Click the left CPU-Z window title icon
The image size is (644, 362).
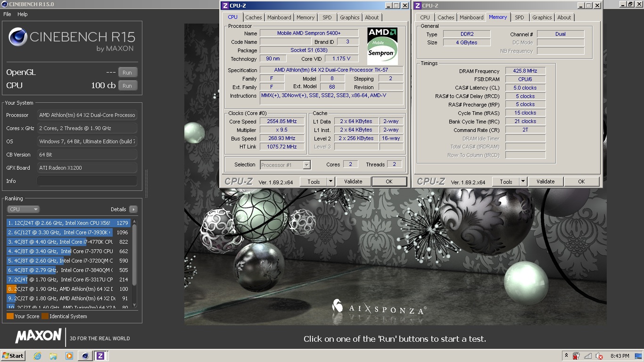[225, 6]
